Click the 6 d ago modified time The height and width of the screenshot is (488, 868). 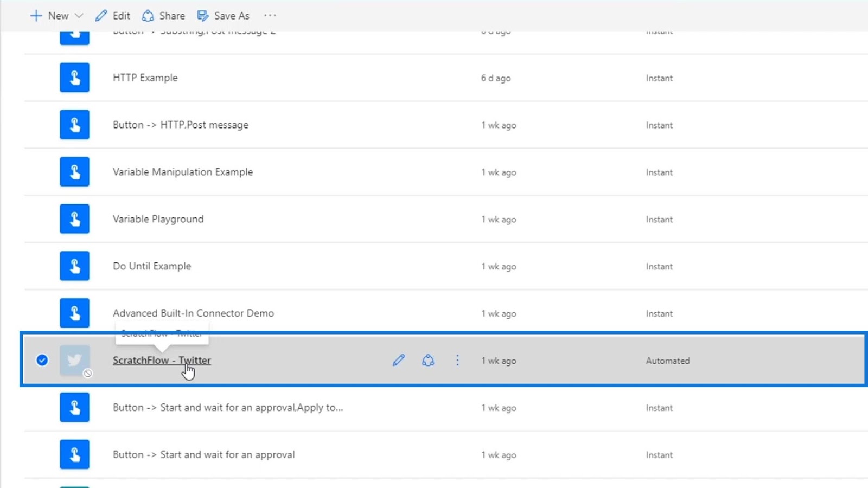(x=496, y=78)
